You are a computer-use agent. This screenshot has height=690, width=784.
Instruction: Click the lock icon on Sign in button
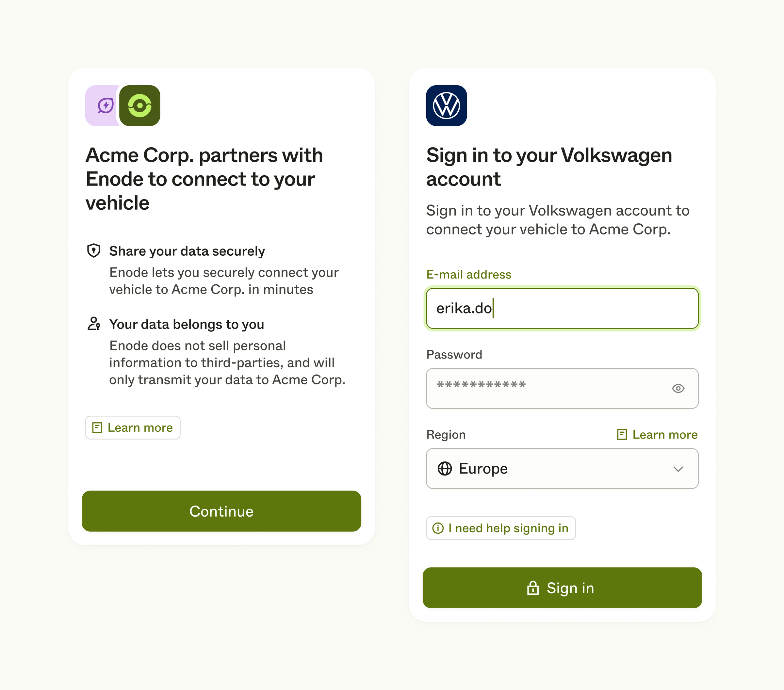(x=535, y=587)
